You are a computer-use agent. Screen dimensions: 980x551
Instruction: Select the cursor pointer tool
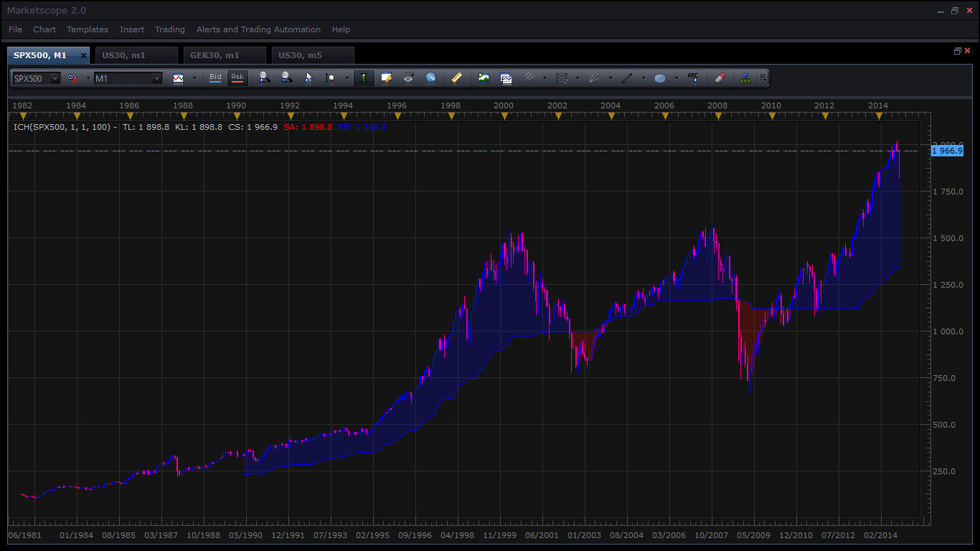click(308, 78)
